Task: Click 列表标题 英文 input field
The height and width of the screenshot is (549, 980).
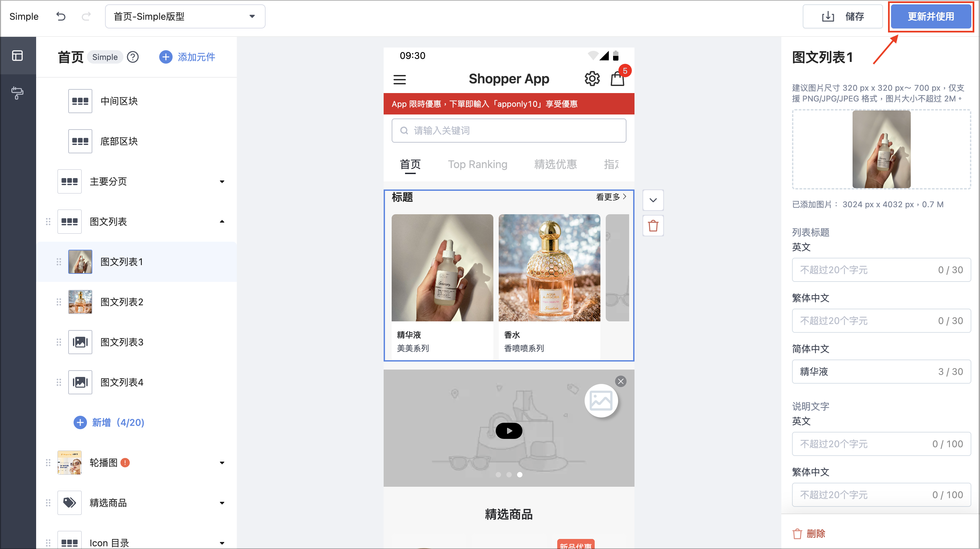Action: pos(881,270)
